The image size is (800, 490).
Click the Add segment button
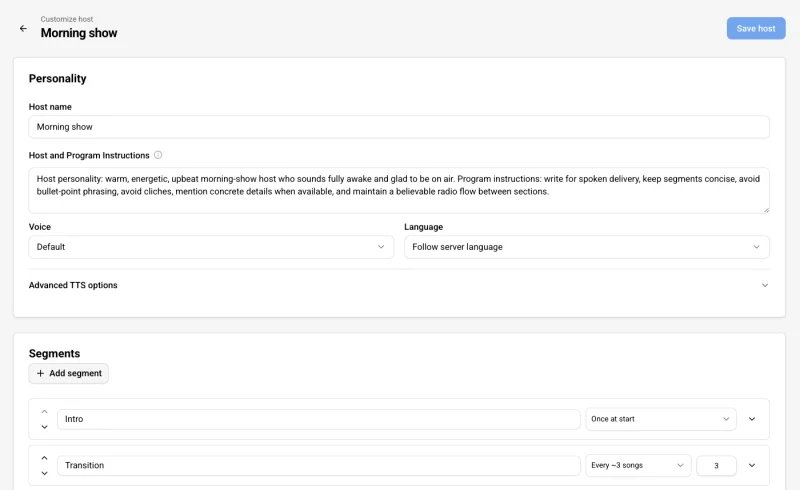coord(69,374)
